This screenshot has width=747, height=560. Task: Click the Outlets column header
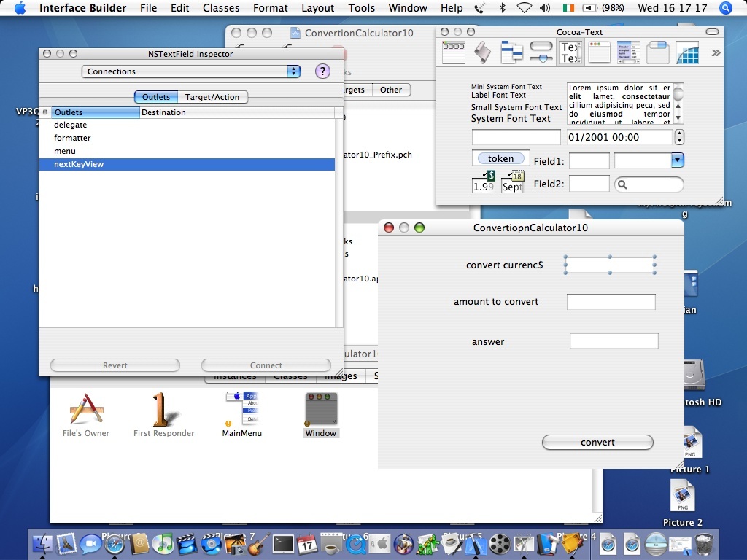tap(96, 112)
